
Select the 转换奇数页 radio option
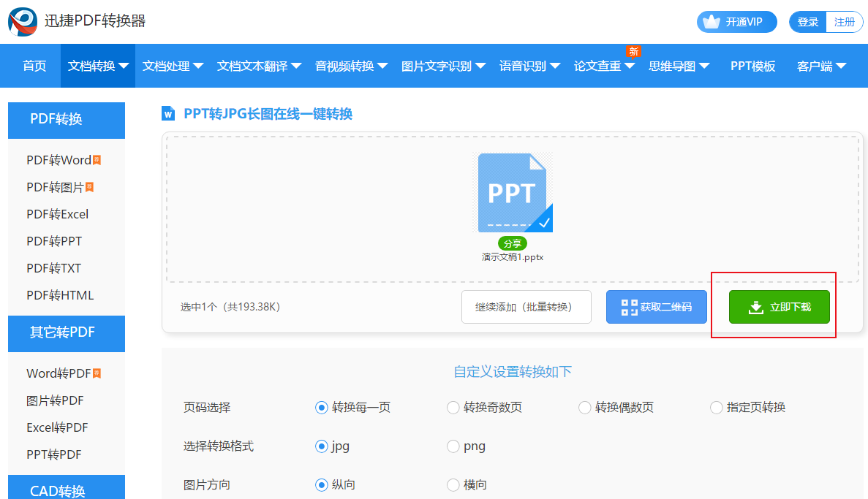pyautogui.click(x=453, y=408)
